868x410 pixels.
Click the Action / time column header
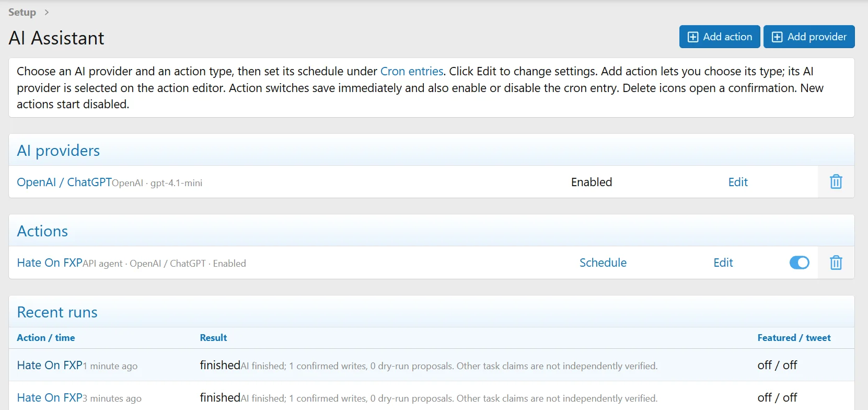[x=46, y=338]
